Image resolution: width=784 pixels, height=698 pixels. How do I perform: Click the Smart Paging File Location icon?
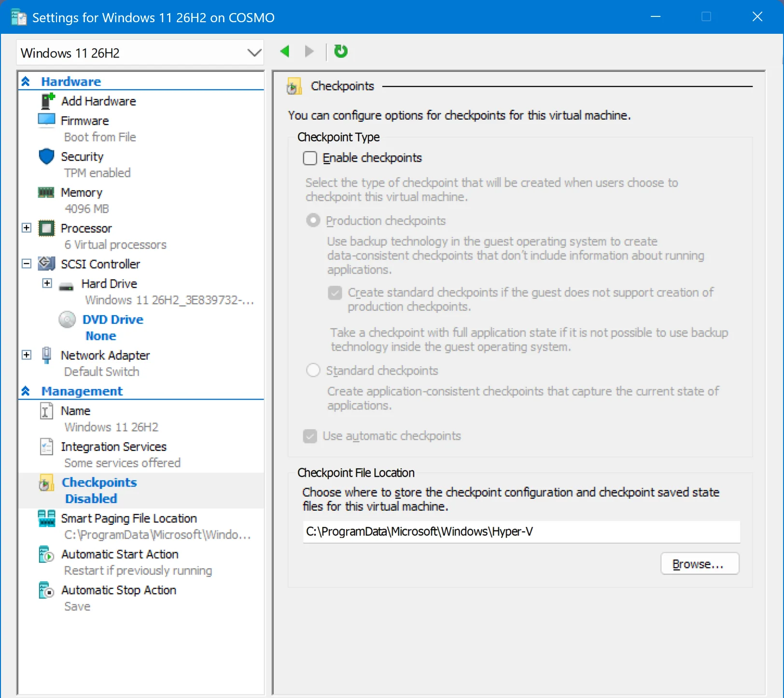click(x=47, y=518)
